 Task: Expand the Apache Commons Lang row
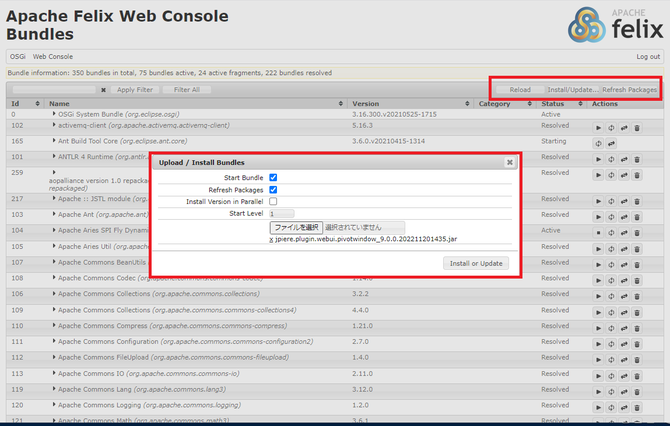tap(54, 389)
